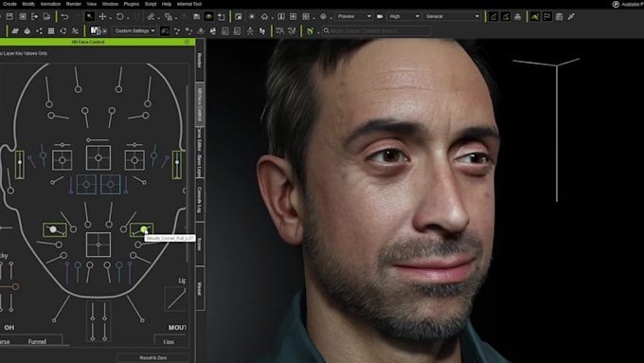Open the Custom Settings dropdown
Image resolution: width=644 pixels, height=363 pixels.
[134, 31]
